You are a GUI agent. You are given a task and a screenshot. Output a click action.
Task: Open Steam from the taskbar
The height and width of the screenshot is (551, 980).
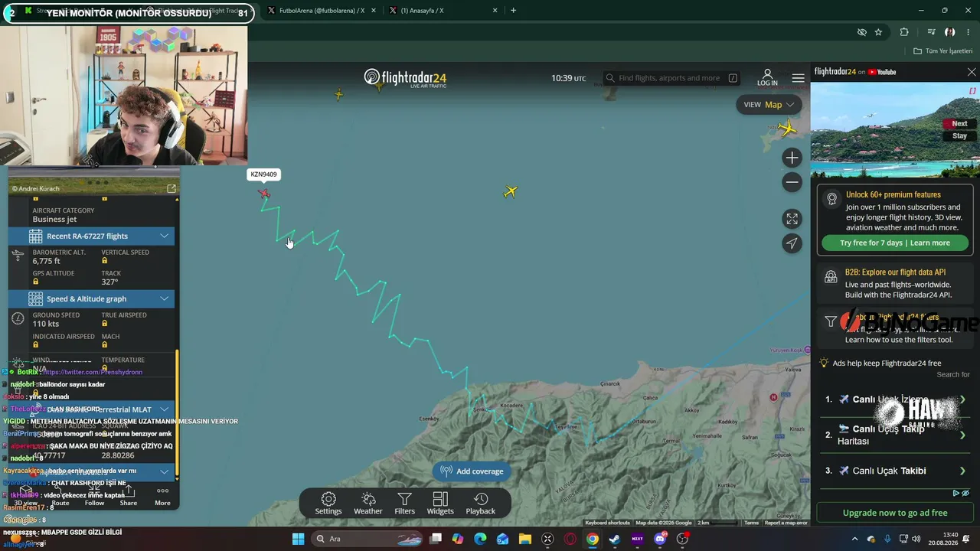click(x=614, y=539)
